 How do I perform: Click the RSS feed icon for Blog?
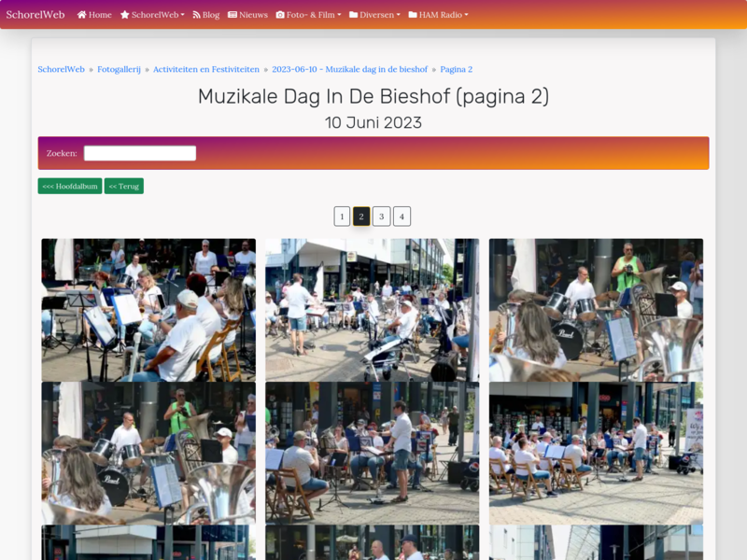click(x=196, y=15)
